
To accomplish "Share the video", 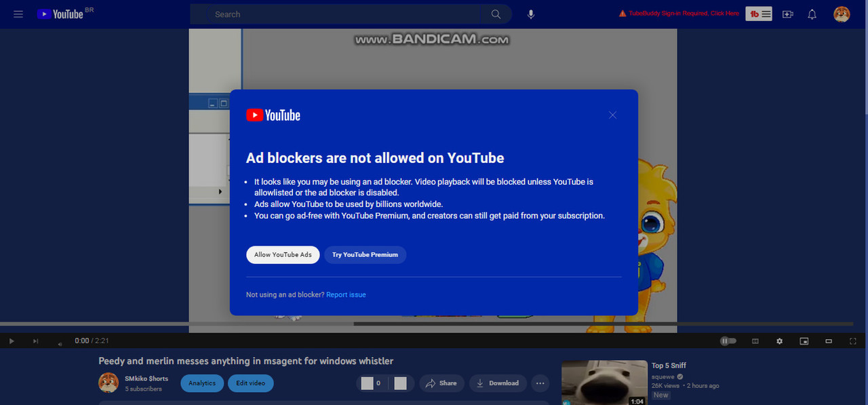I will (441, 383).
